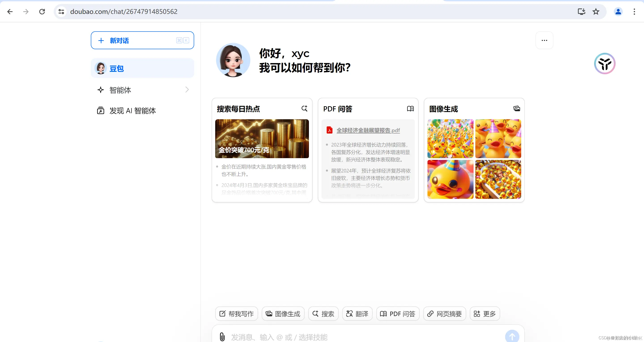Open the close-up duck with striped hat image
Image resolution: width=644 pixels, height=342 pixels.
450,179
